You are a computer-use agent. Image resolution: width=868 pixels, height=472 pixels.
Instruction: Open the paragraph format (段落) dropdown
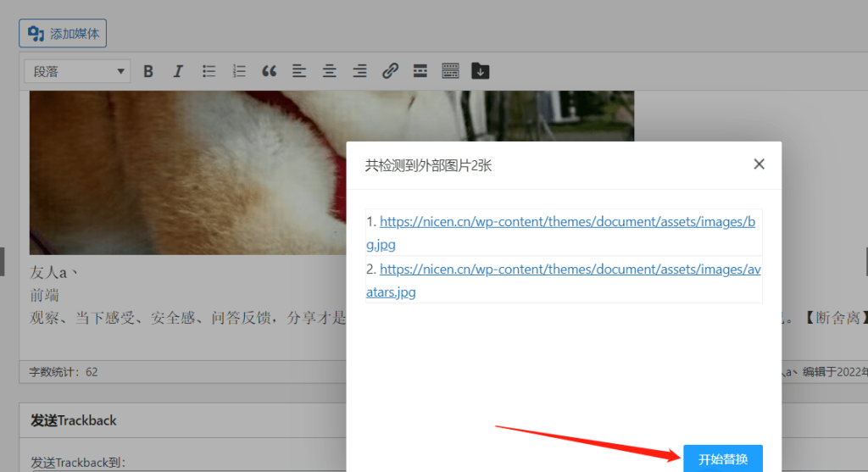point(77,71)
